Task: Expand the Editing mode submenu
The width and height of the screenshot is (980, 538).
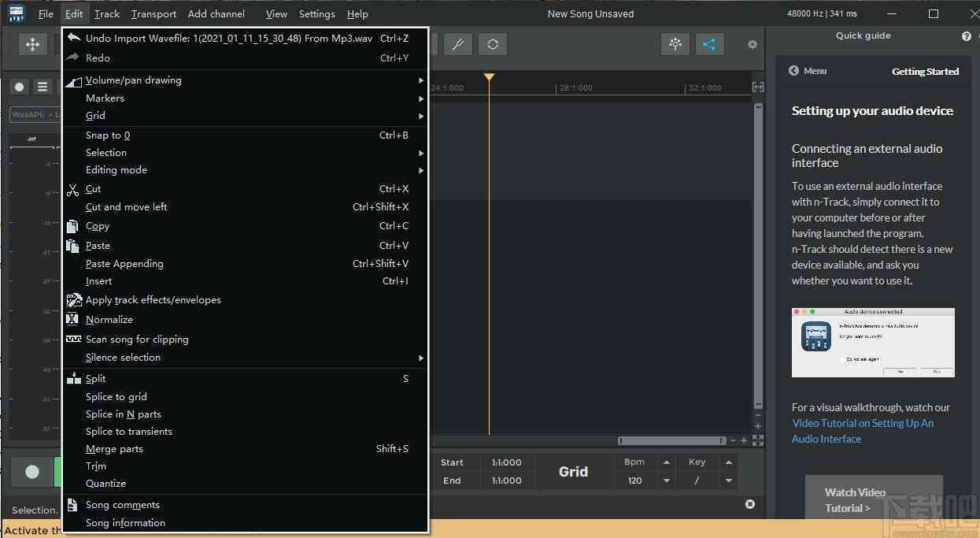Action: 421,170
